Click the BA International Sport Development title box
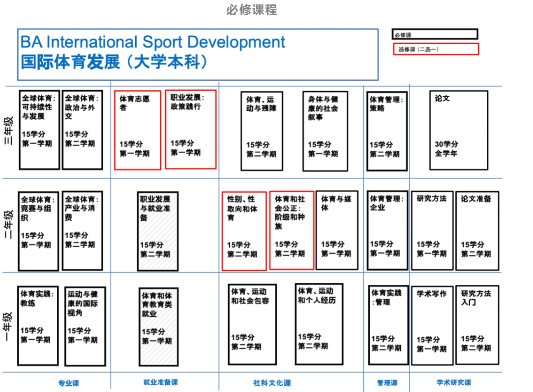This screenshot has height=392, width=533. click(x=198, y=54)
